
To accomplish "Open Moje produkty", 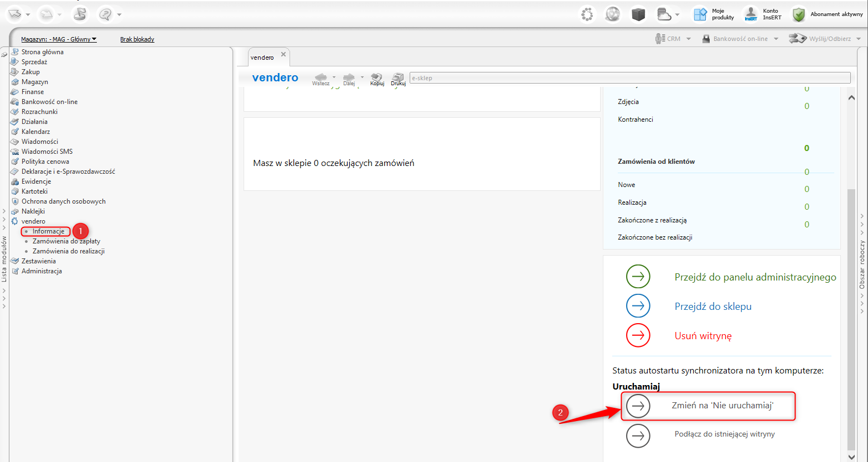I will click(x=714, y=14).
